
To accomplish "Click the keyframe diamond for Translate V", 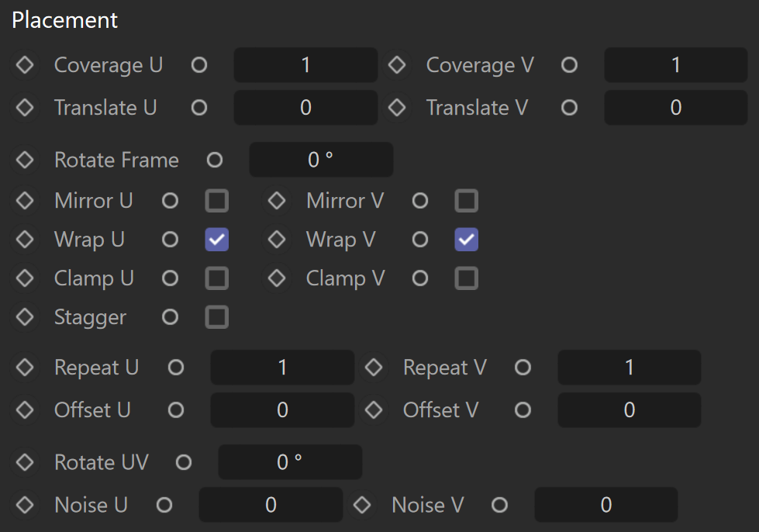I will (x=397, y=108).
